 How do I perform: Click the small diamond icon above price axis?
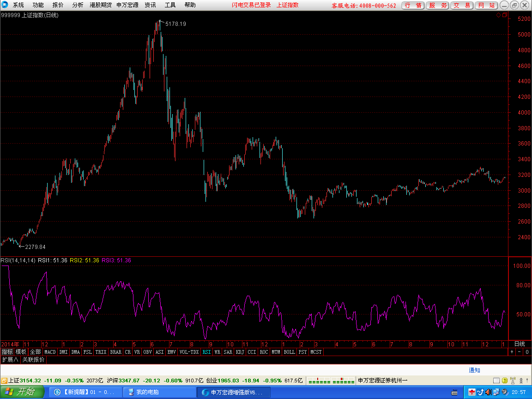point(498,15)
